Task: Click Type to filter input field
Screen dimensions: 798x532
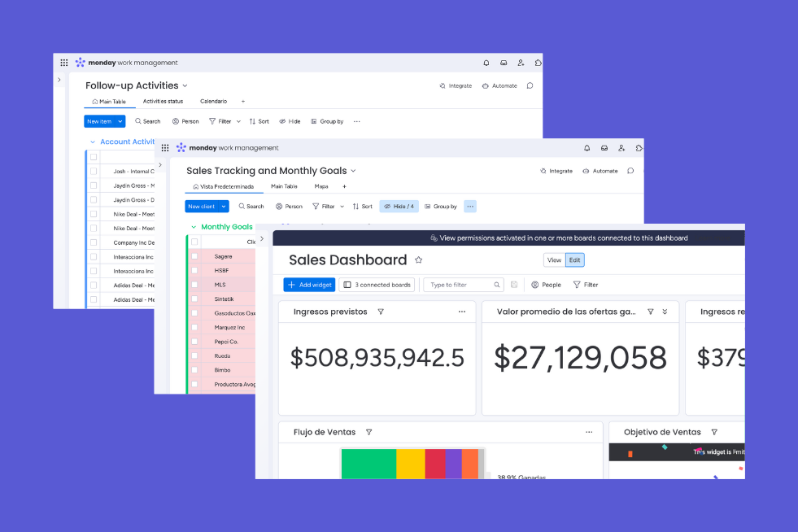Action: point(464,285)
